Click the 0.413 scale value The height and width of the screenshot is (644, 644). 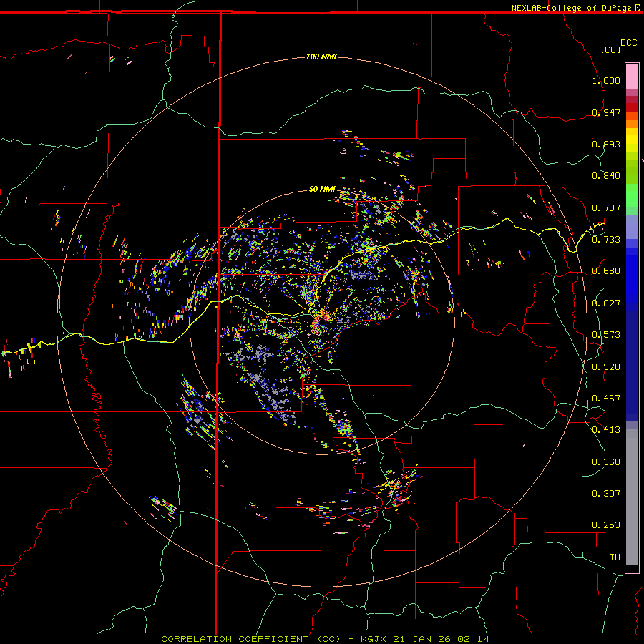pyautogui.click(x=606, y=430)
